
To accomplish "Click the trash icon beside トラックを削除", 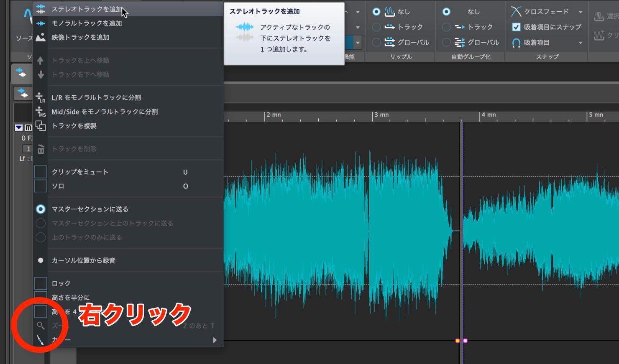I will tap(41, 149).
